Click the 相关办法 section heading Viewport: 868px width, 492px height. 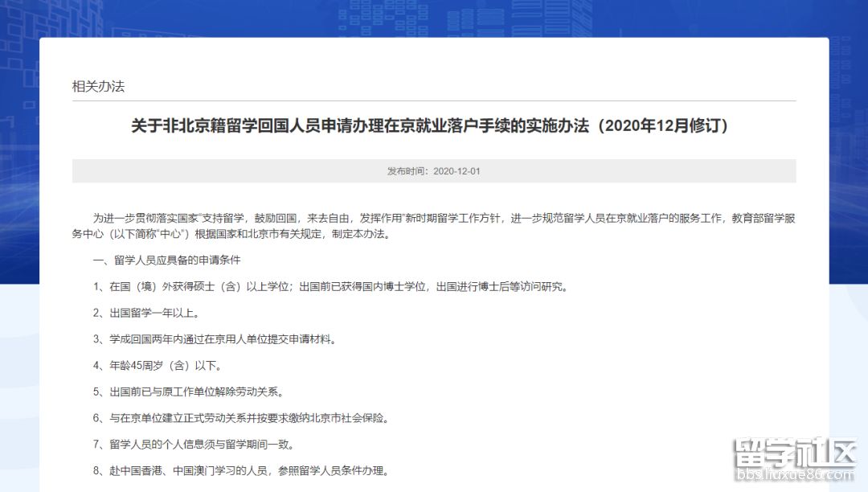point(98,86)
